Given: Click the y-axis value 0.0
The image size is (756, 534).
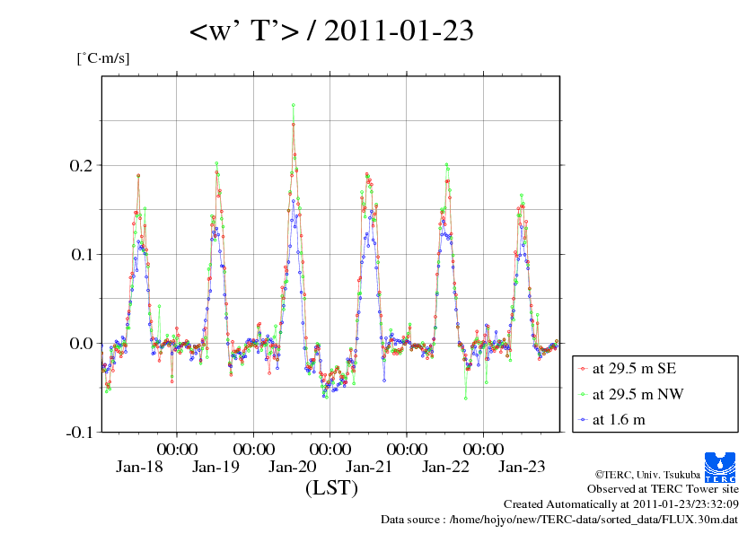Looking at the screenshot, I should pyautogui.click(x=81, y=344).
